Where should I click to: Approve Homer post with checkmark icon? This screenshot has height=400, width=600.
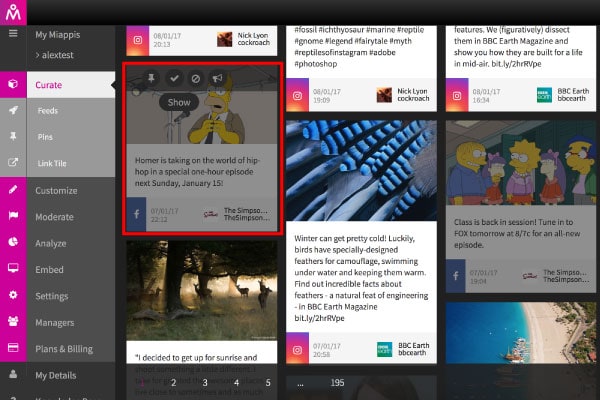pos(174,78)
